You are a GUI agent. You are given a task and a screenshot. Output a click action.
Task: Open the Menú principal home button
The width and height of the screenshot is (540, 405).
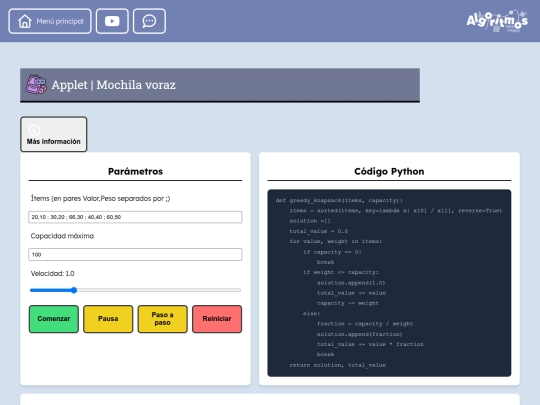pos(50,21)
